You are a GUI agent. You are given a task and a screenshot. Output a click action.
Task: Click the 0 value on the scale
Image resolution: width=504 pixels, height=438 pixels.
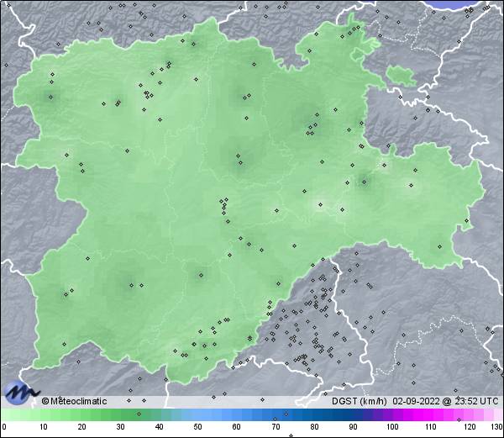4,427
